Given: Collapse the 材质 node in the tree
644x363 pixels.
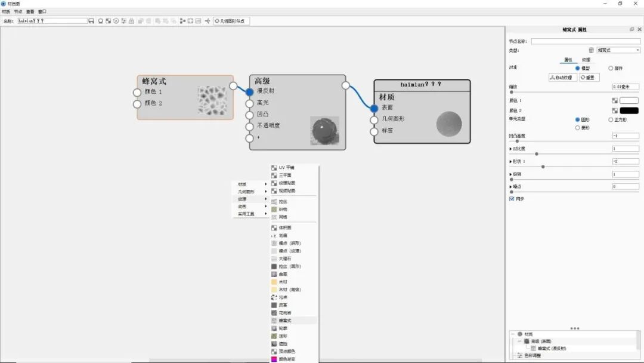Looking at the screenshot, I should point(512,334).
